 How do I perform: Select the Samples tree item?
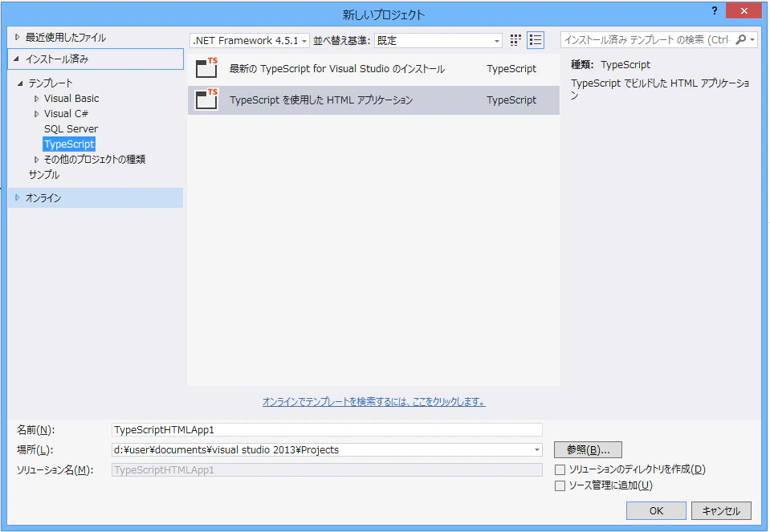[43, 175]
